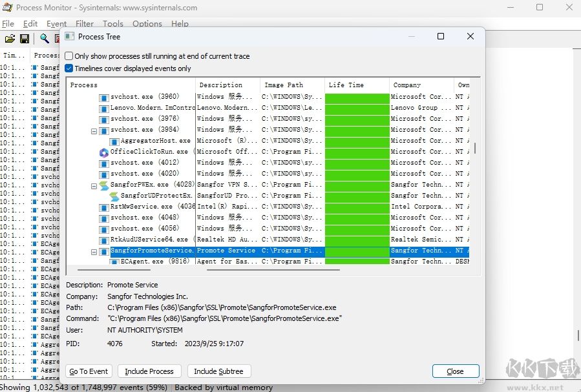
Task: Open the Filter menu
Action: click(85, 24)
